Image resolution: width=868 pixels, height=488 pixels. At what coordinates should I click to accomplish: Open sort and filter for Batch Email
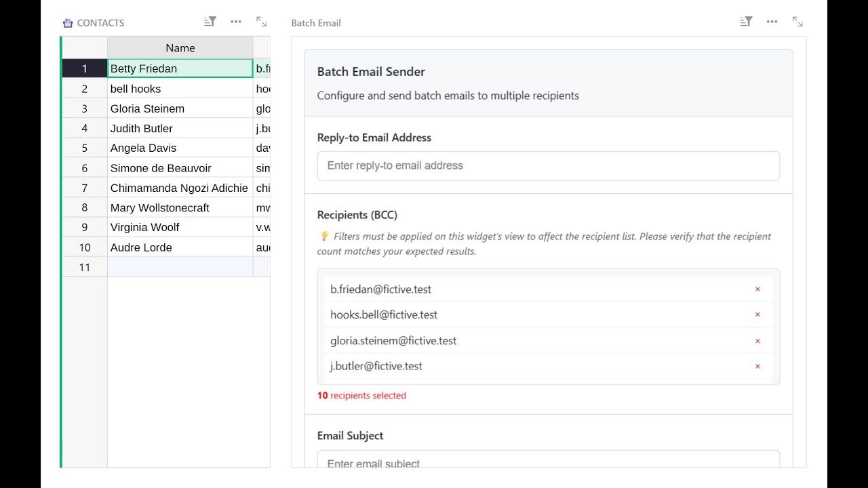pos(746,22)
